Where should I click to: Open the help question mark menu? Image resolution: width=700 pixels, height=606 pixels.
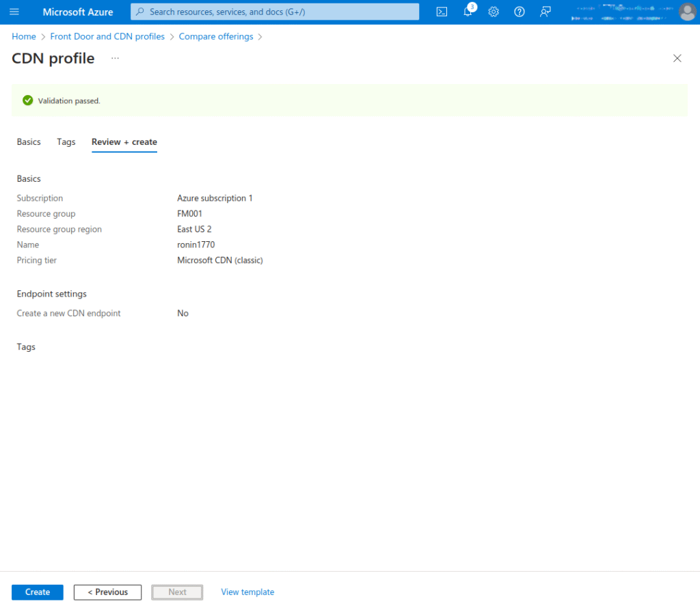tap(520, 12)
